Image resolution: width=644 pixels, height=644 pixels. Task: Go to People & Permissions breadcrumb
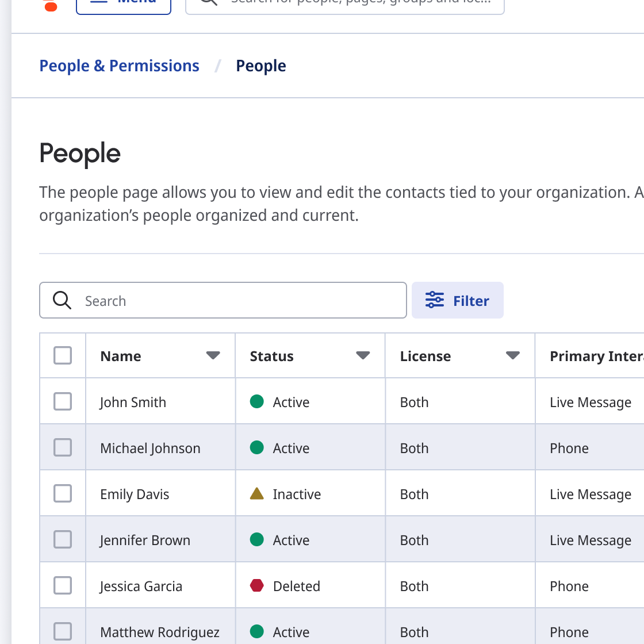119,66
